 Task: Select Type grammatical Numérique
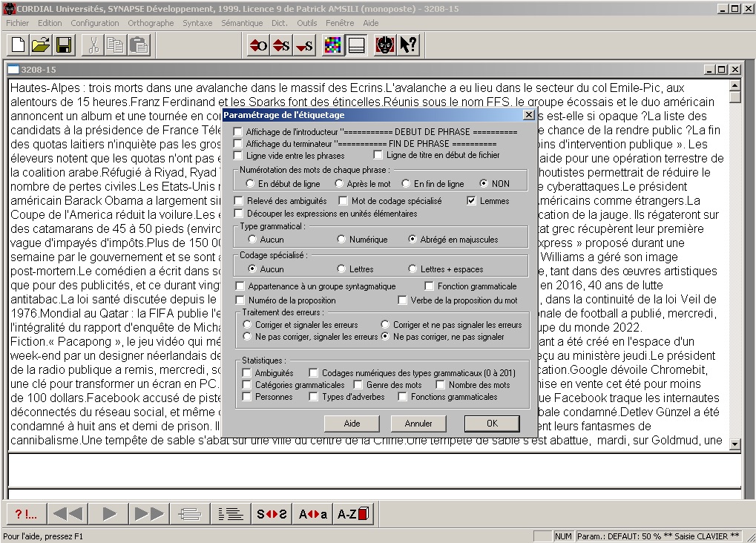point(341,239)
